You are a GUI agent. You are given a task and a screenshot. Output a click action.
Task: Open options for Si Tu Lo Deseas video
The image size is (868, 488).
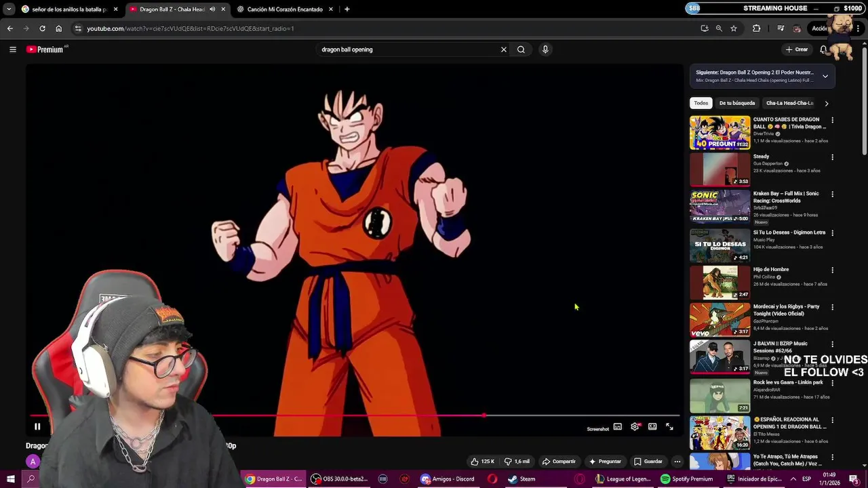(832, 233)
